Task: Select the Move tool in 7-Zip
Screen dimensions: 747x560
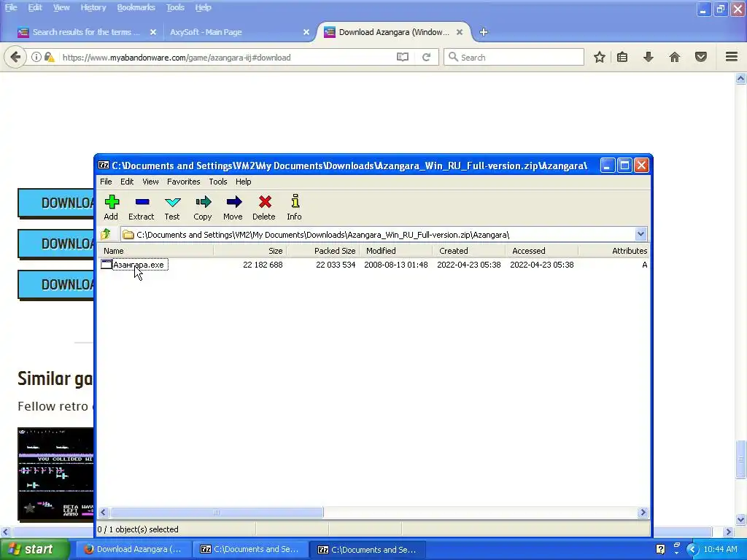Action: point(233,202)
